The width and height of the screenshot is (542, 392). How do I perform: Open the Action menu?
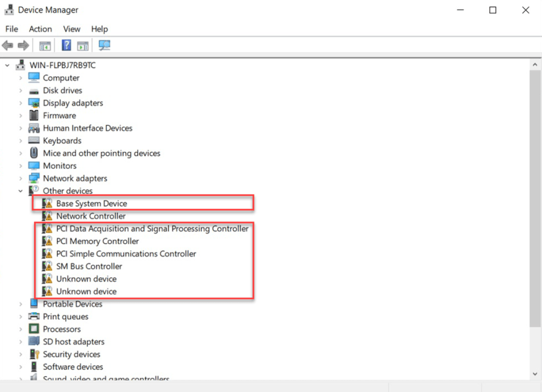click(40, 29)
